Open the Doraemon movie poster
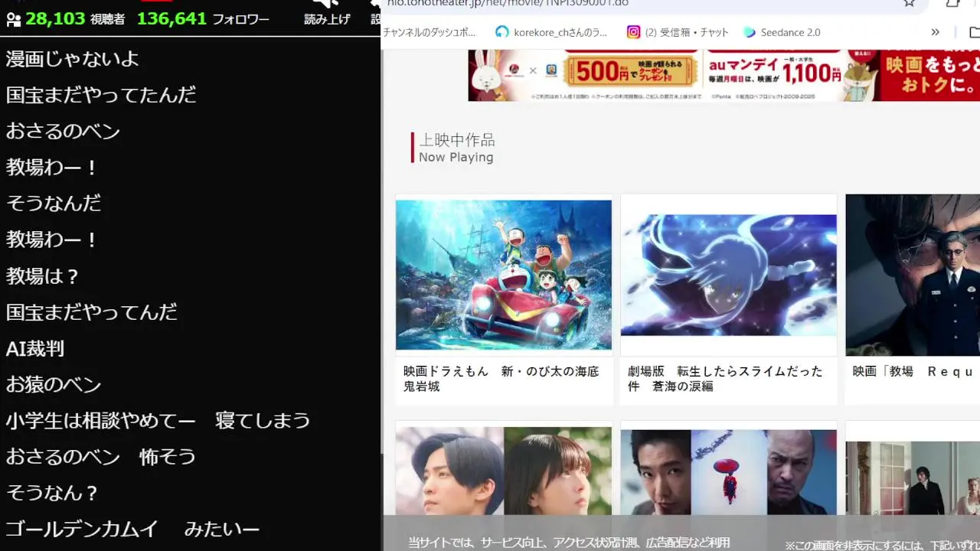 504,275
